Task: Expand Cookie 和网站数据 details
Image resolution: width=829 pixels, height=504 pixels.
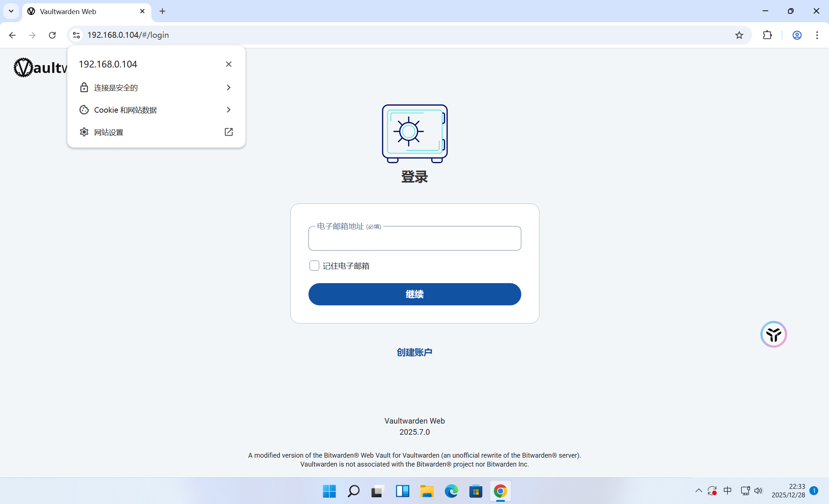Action: click(156, 110)
